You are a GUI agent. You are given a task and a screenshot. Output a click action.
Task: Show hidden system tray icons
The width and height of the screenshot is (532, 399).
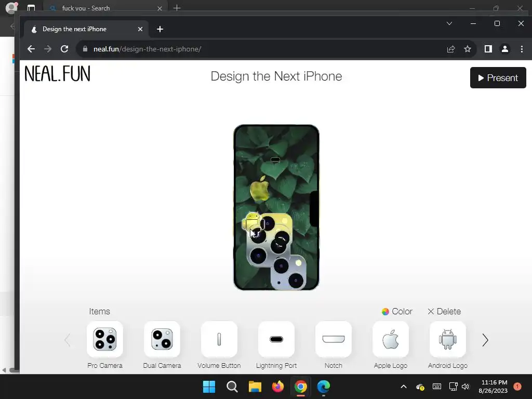pos(403,387)
